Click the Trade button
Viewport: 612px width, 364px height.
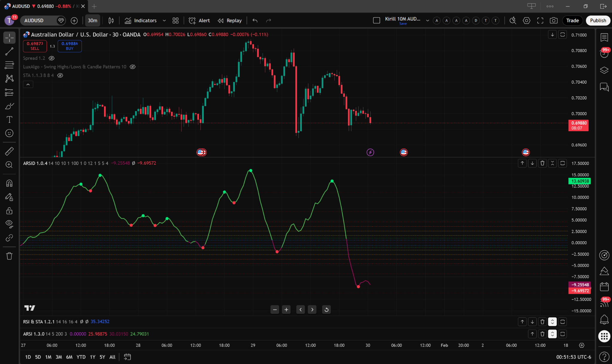[572, 20]
